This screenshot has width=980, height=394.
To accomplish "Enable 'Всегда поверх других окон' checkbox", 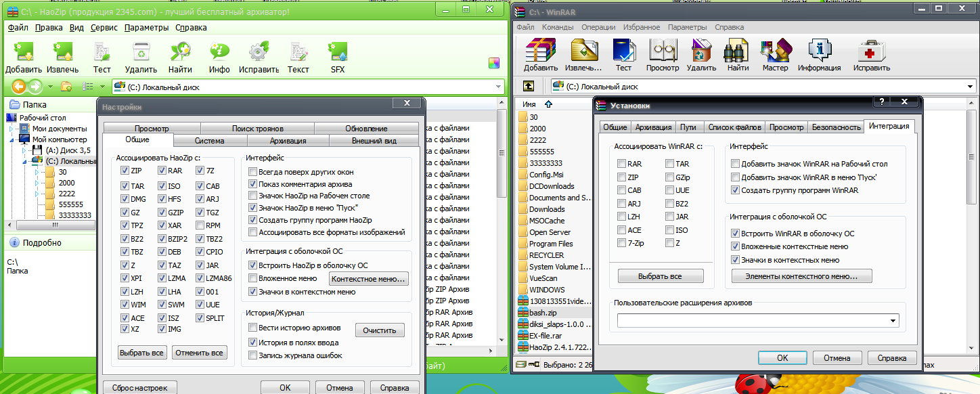I will coord(253,171).
